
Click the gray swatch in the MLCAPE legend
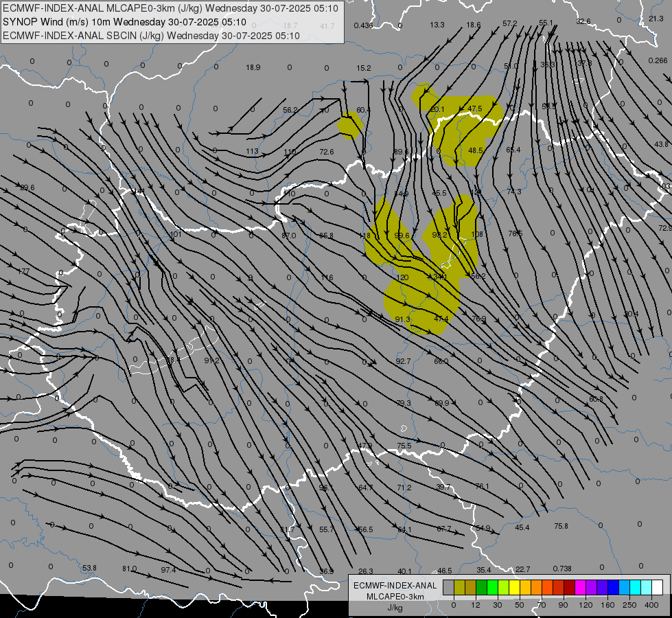[x=449, y=587]
